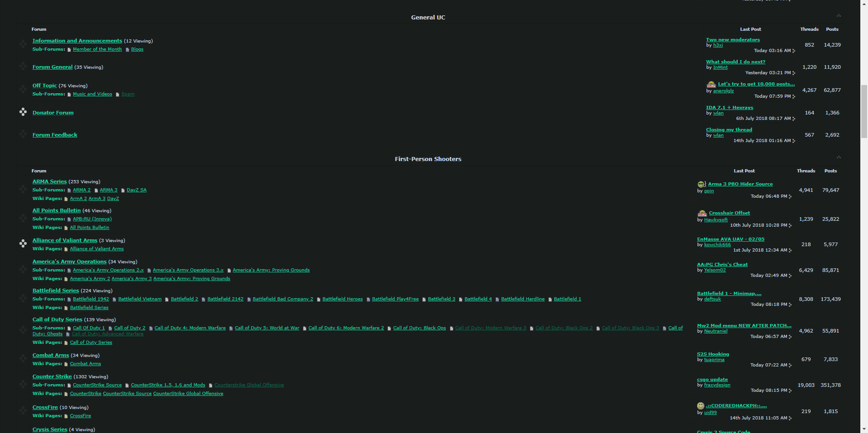
Task: Open AA:PG Chris's Cheat thread
Action: (x=722, y=265)
